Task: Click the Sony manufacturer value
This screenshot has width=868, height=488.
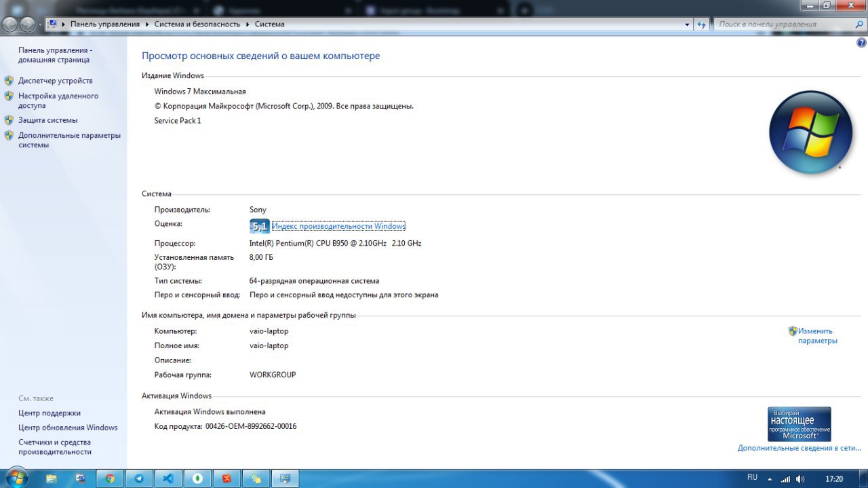Action: pos(258,210)
